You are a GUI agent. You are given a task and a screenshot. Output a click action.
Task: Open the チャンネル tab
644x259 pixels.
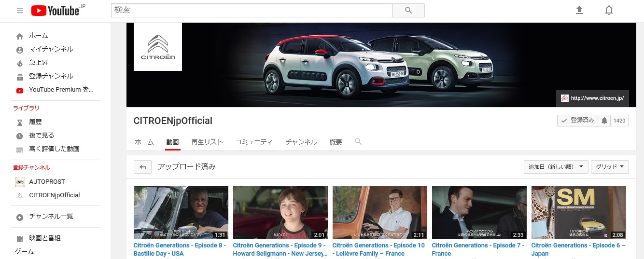pyautogui.click(x=301, y=142)
